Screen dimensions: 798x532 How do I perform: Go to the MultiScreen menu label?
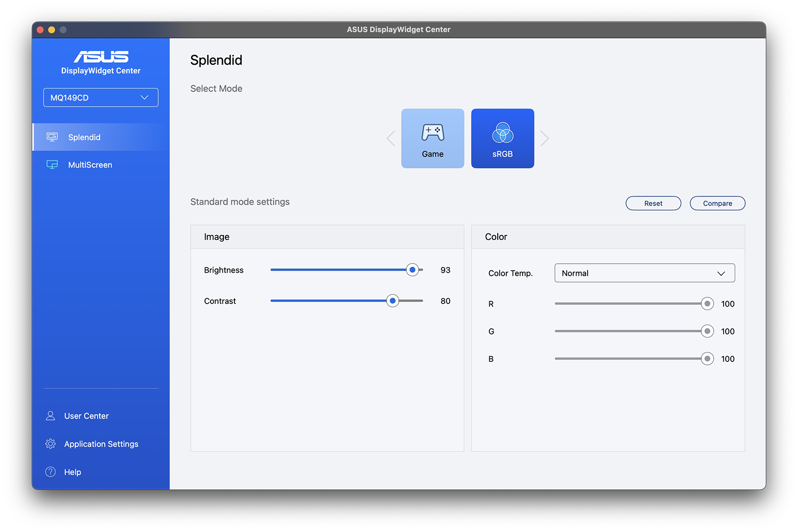click(90, 165)
